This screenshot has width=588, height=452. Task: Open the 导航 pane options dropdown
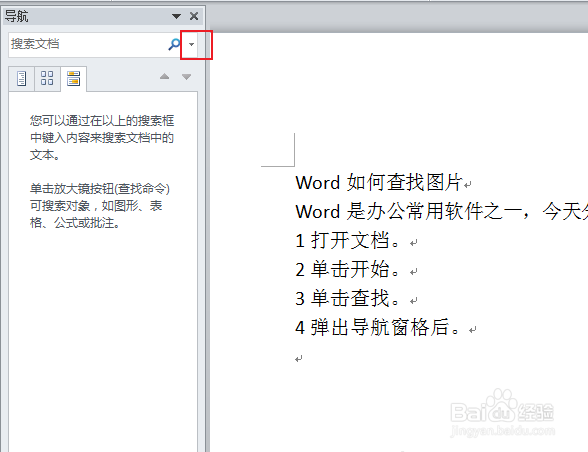[176, 16]
